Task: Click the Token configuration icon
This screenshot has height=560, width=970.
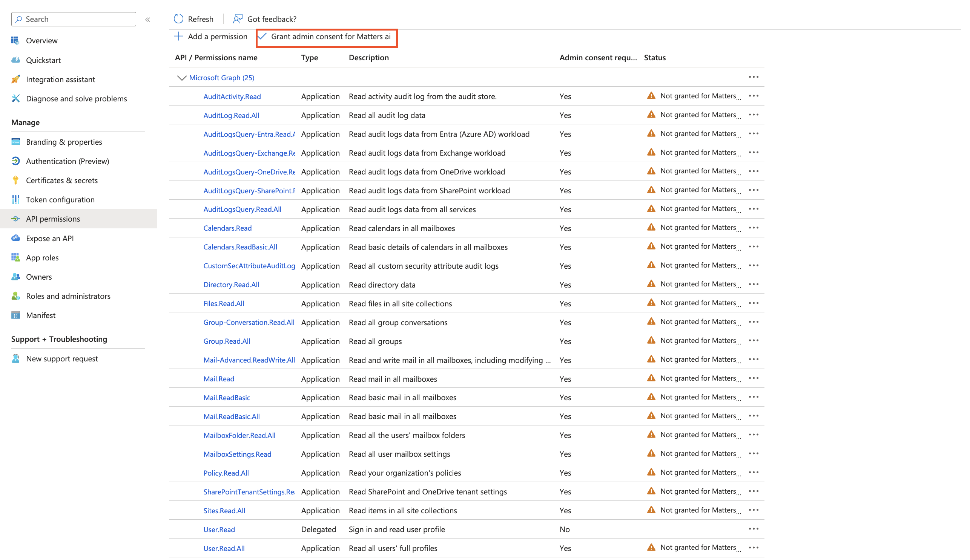Action: click(15, 199)
